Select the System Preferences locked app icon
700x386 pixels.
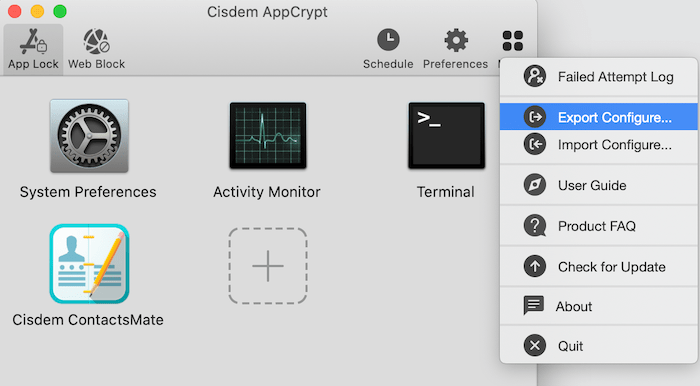89,136
